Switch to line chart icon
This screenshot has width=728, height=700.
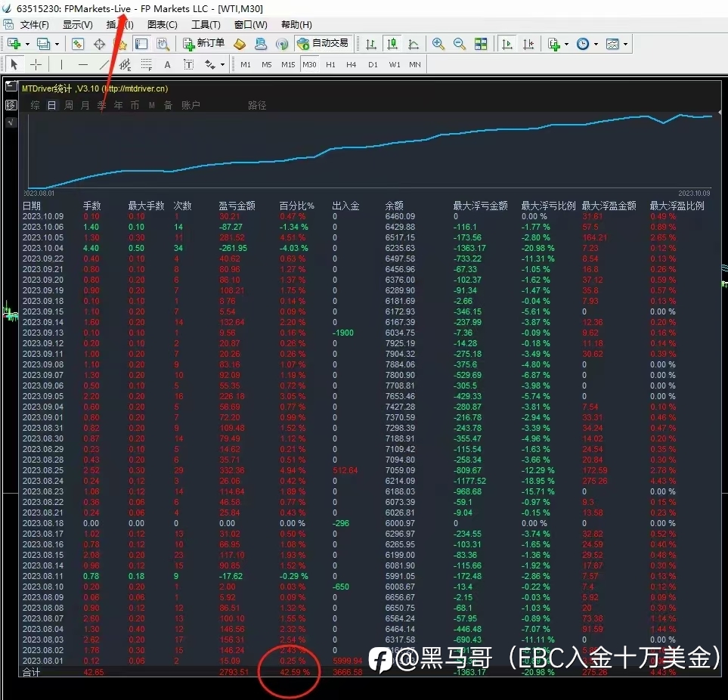coord(414,44)
